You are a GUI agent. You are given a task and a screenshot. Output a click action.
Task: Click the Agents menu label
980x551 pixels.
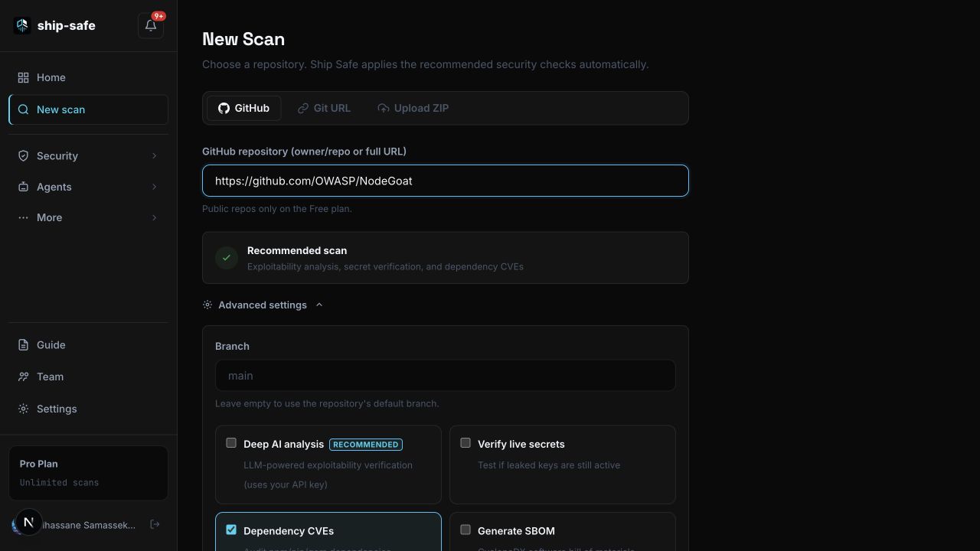coord(54,187)
